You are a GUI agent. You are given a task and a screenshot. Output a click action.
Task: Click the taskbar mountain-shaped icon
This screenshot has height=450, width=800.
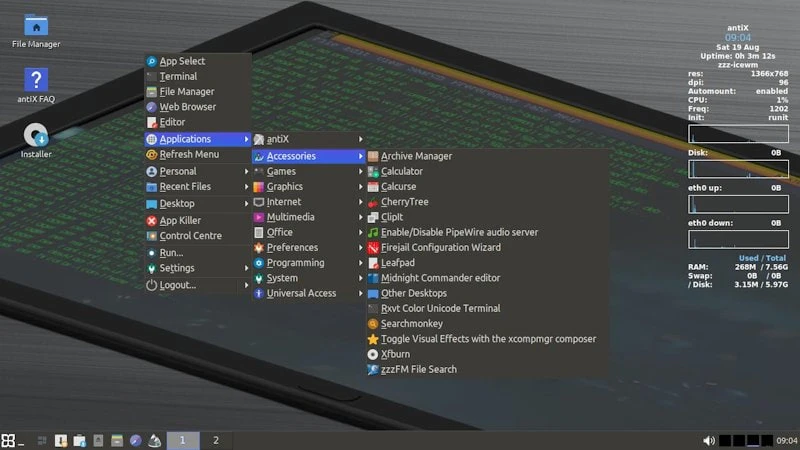coord(155,440)
